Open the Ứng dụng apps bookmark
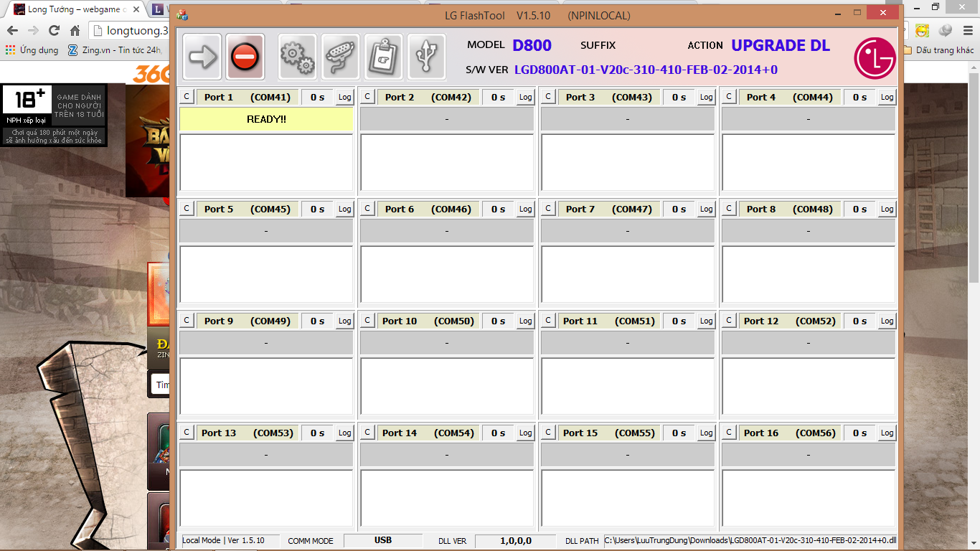The width and height of the screenshot is (980, 551). (32, 50)
